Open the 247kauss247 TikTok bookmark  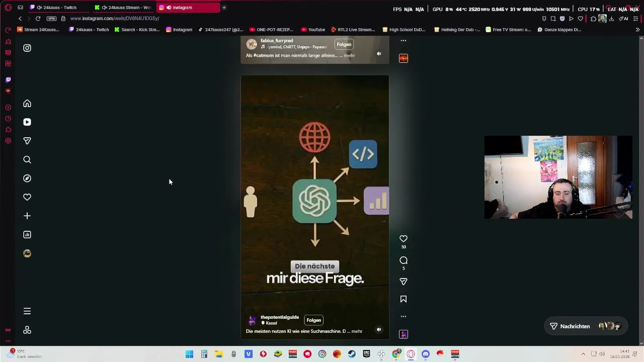(220, 30)
